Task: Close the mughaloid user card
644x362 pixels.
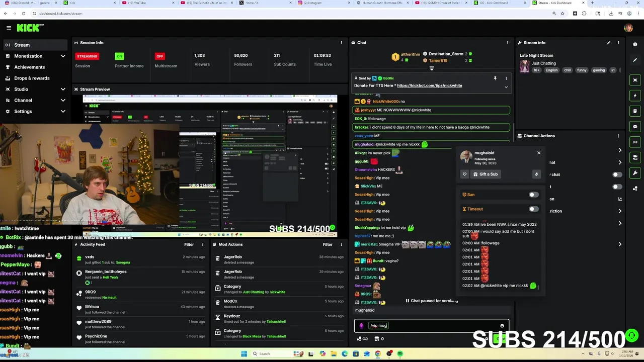Action: (x=539, y=153)
